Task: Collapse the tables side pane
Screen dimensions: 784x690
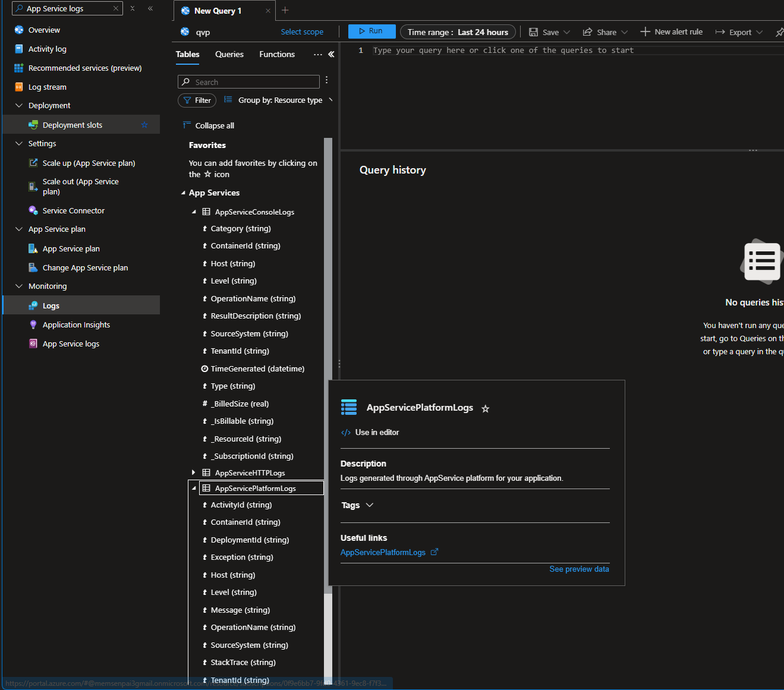Action: (x=331, y=54)
